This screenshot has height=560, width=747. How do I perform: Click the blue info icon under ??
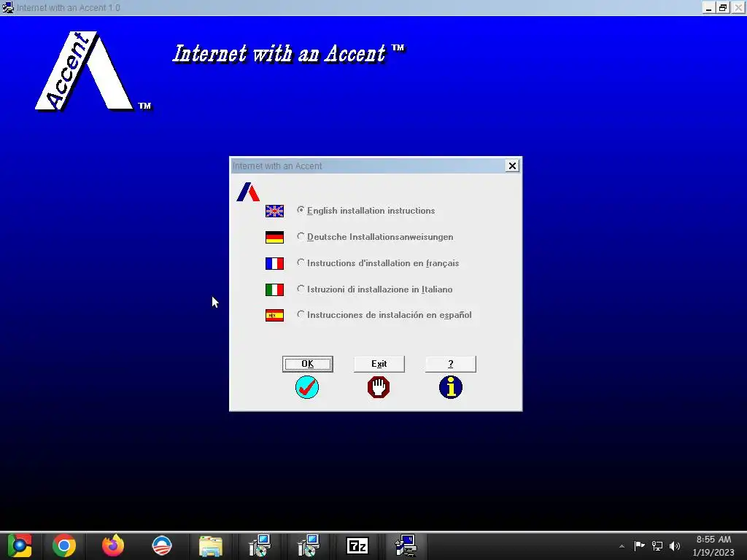[x=451, y=387]
